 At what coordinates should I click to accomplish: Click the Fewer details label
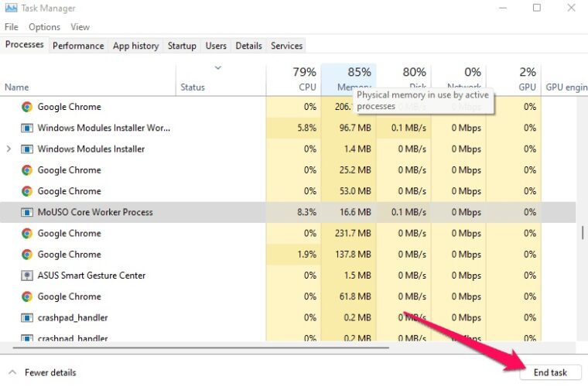50,372
